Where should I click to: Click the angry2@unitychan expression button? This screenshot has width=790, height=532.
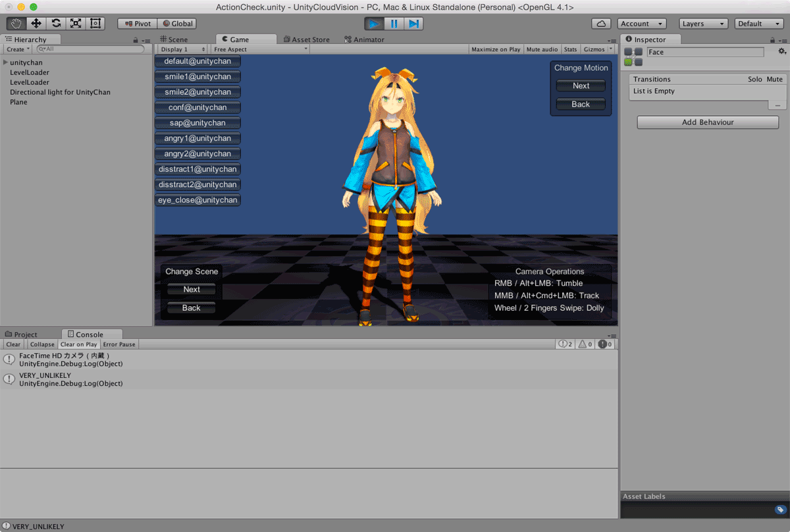[x=197, y=153]
